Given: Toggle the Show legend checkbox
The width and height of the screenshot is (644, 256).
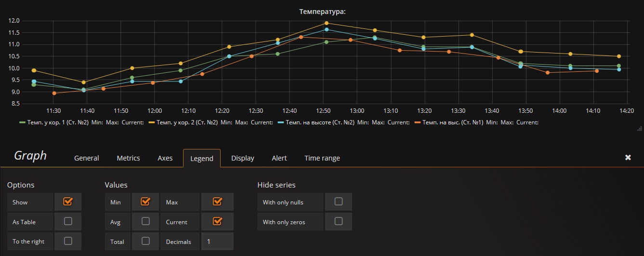Looking at the screenshot, I should pyautogui.click(x=68, y=202).
